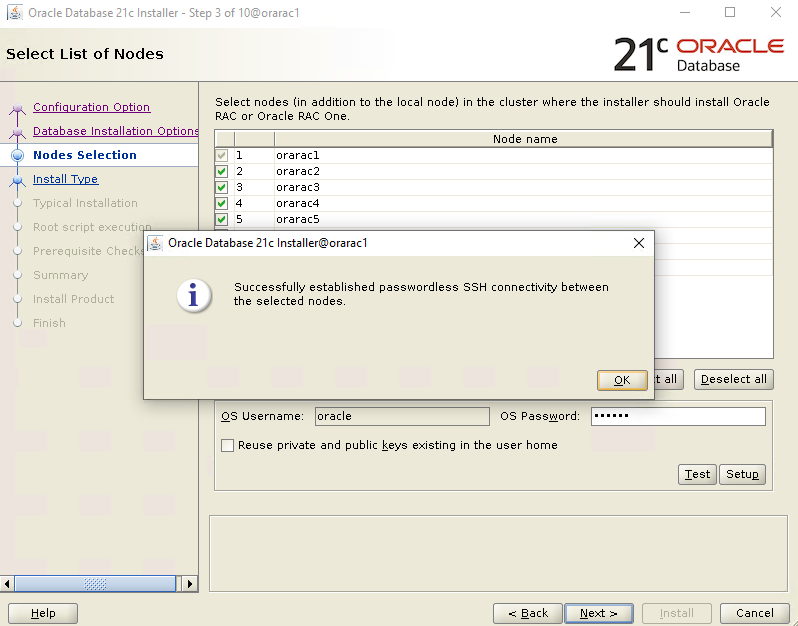Click the row number 5 cell
Screen dimensions: 798x626
(254, 219)
